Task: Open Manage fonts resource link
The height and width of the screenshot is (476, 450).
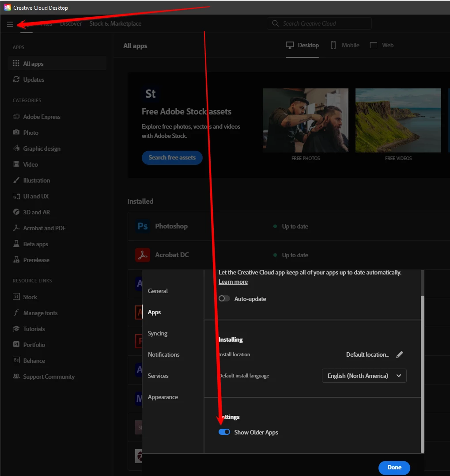Action: (40, 313)
